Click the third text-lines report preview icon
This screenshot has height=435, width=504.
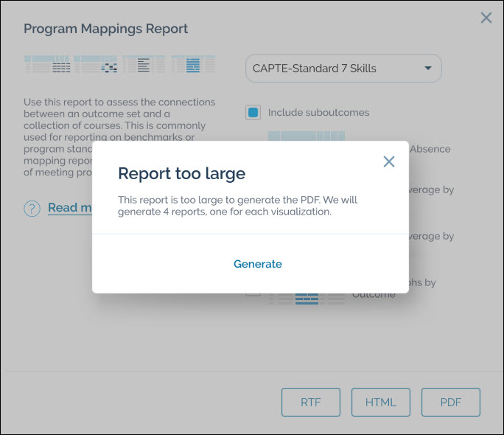pos(144,65)
